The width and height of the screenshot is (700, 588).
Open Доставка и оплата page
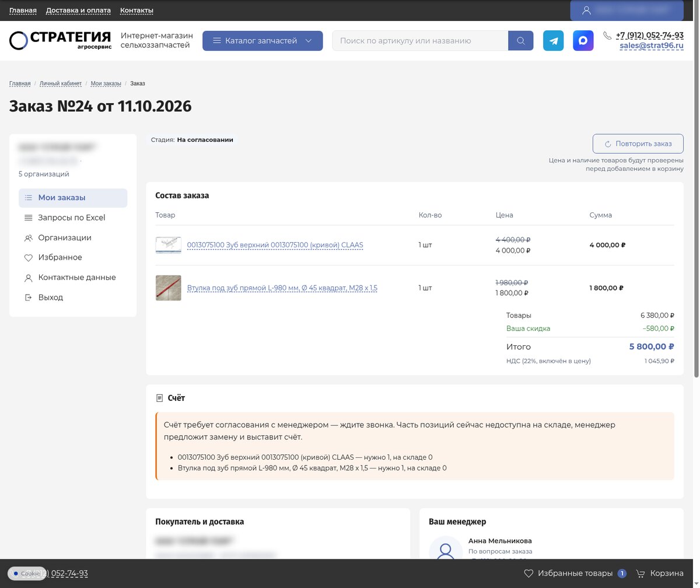(78, 10)
